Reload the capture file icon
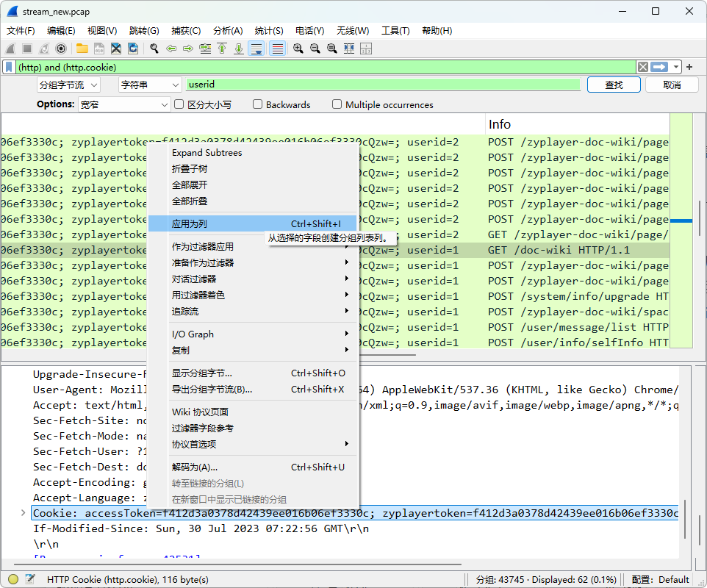707x588 pixels. coord(133,49)
